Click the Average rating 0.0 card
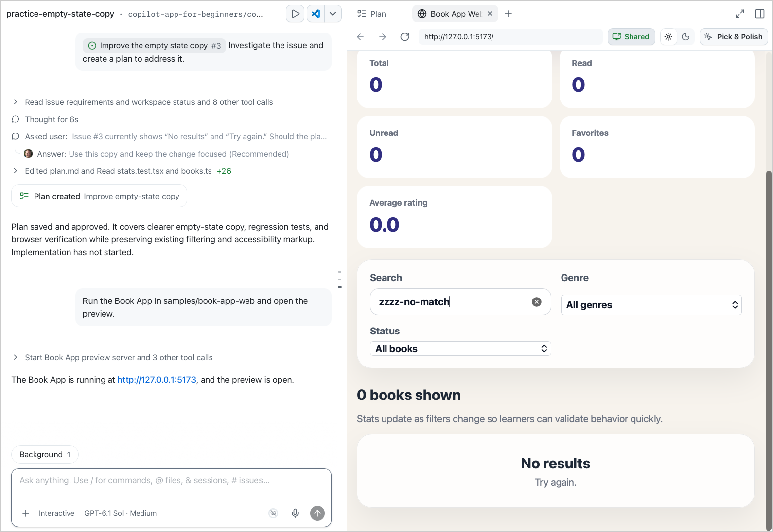Screen dimensions: 773x532 pyautogui.click(x=454, y=217)
